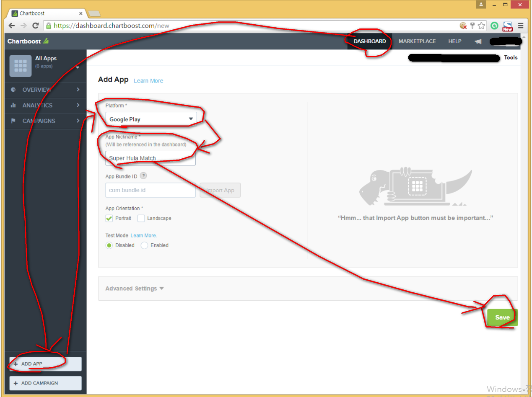This screenshot has width=532, height=397.
Task: Open the Dashboard tab
Action: point(370,41)
